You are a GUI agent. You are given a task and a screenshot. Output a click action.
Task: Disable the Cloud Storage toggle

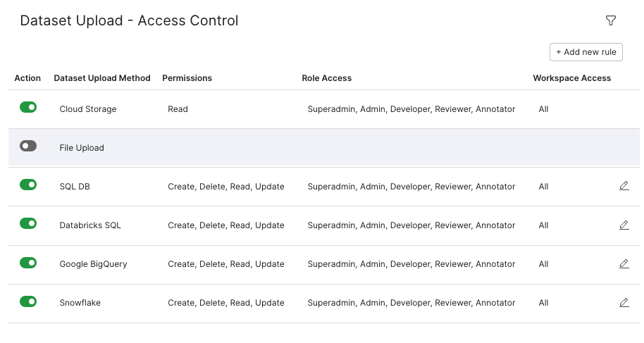click(28, 107)
